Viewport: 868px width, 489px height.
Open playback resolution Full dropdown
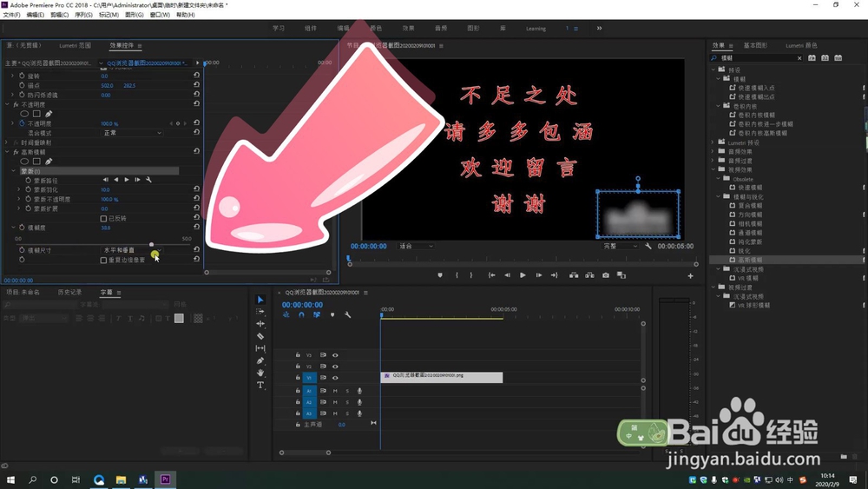click(x=620, y=246)
